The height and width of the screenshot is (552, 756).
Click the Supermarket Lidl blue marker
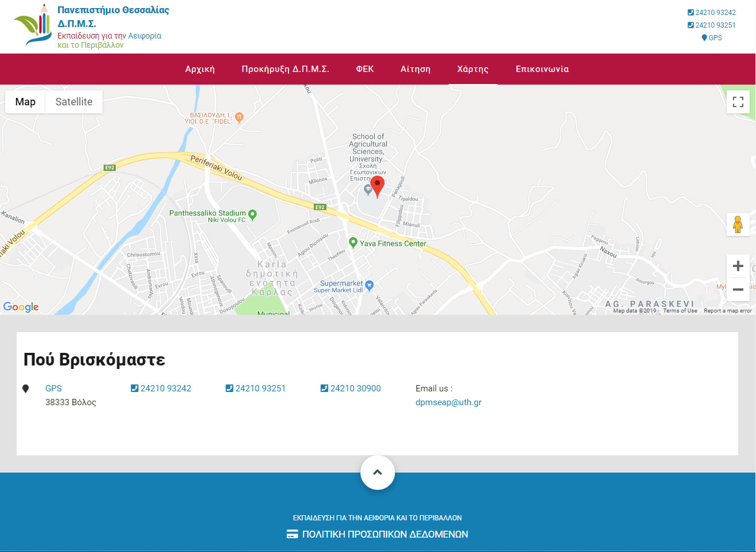tap(370, 285)
